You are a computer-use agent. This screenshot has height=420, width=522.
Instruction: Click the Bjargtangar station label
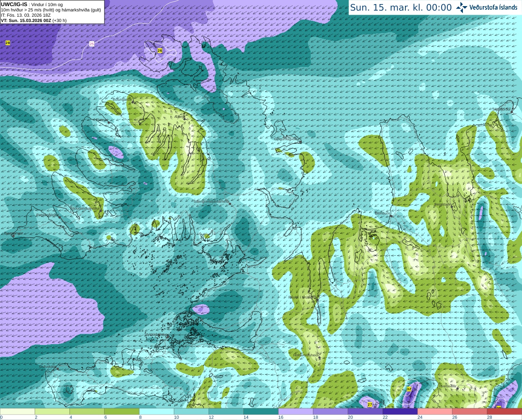pos(13,233)
